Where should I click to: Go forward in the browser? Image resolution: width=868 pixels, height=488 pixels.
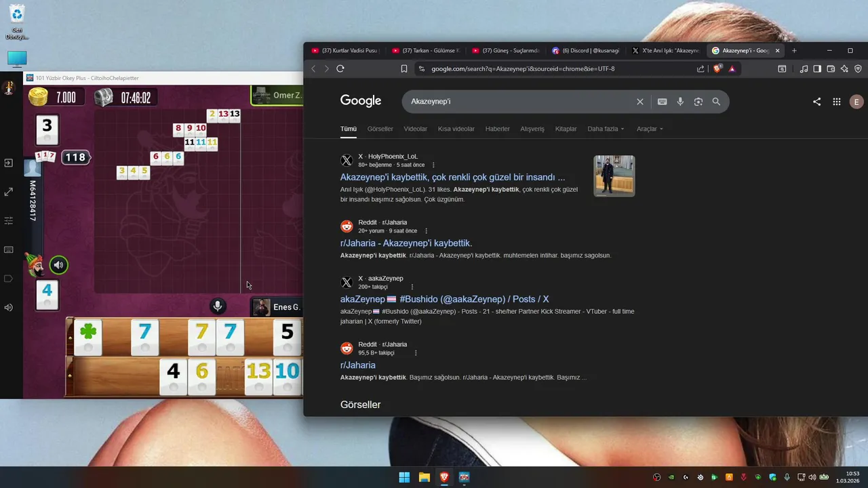click(x=327, y=68)
